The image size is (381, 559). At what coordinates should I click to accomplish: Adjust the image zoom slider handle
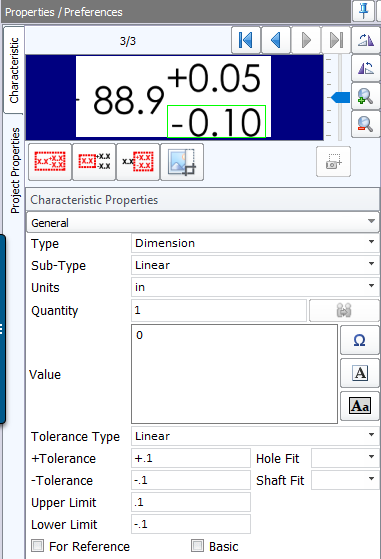coord(340,97)
